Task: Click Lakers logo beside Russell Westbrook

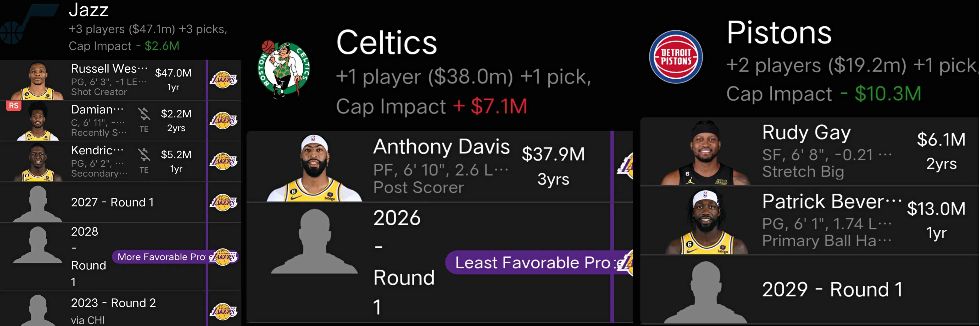Action: tap(224, 80)
